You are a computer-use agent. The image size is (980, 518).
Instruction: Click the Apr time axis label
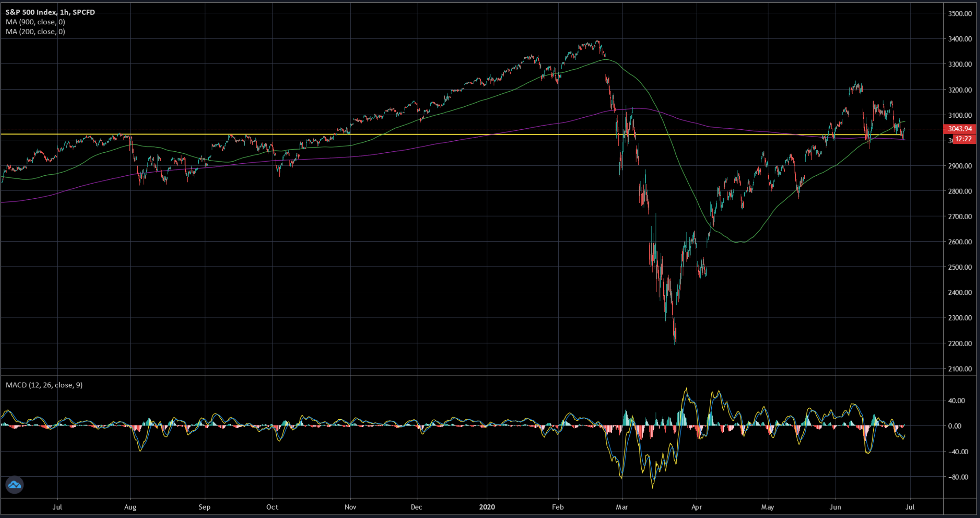pyautogui.click(x=697, y=507)
